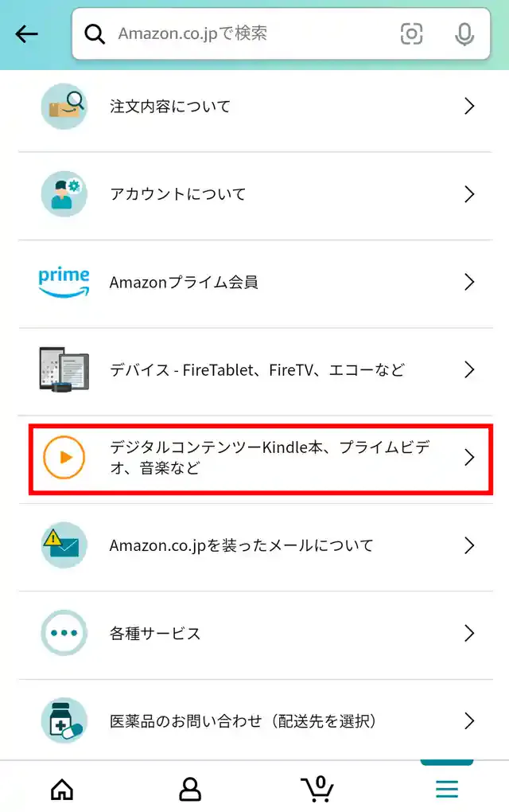The image size is (509, 812).
Task: Open the shopping cart icon
Action: click(317, 788)
